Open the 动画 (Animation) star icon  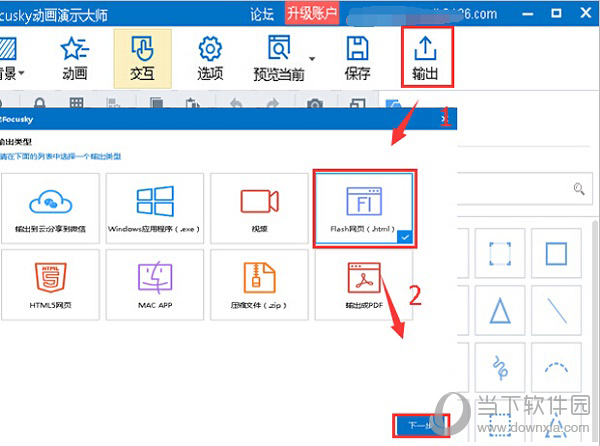74,57
